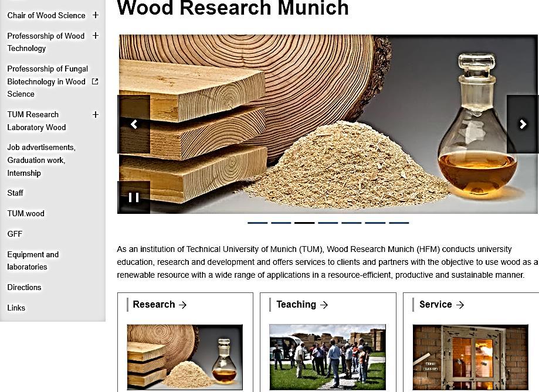
Task: Jump to second slide indicator
Action: pos(281,223)
